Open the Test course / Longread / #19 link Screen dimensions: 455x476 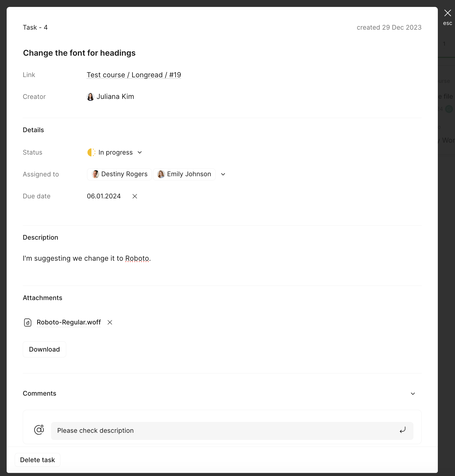[x=134, y=75]
